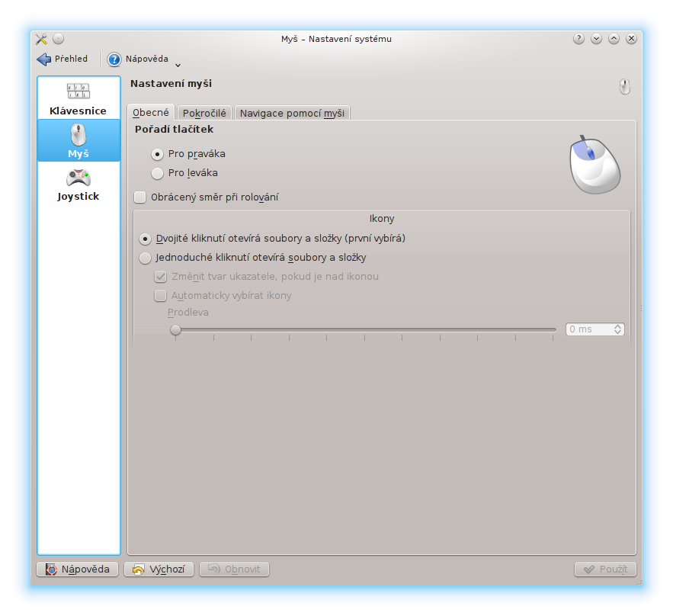Click the large mouse illustration

pos(594,165)
